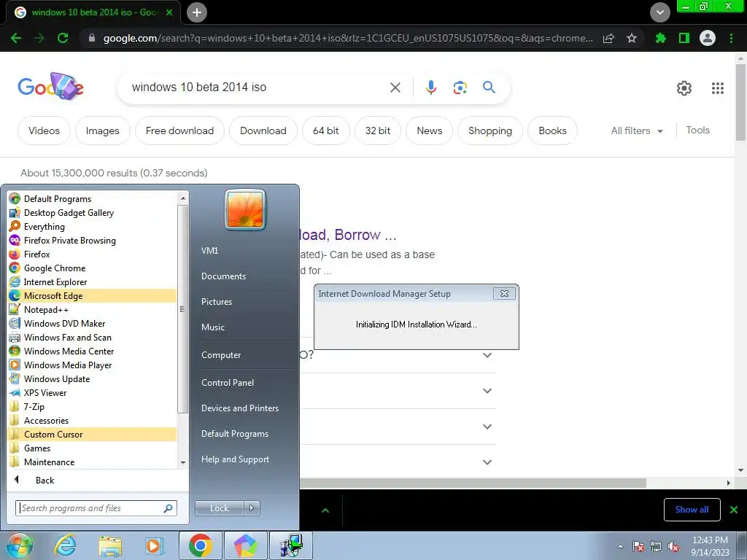747x560 pixels.
Task: Reload the page with the refresh icon
Action: [63, 38]
